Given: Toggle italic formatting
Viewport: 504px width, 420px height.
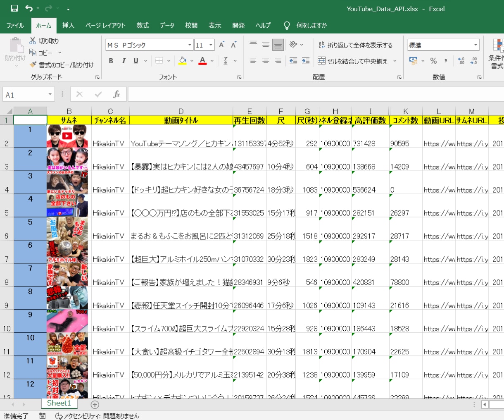Looking at the screenshot, I should 124,61.
